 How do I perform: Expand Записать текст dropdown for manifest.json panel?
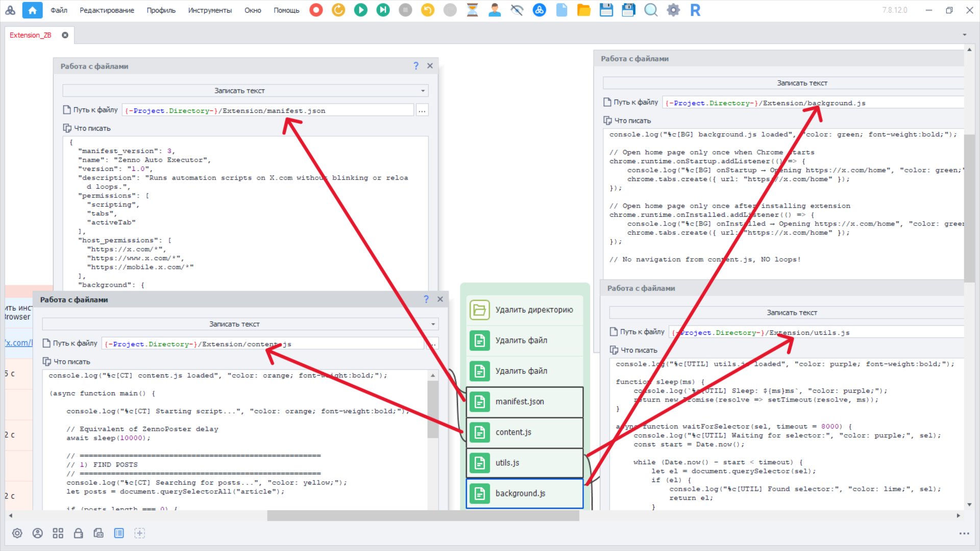click(423, 91)
